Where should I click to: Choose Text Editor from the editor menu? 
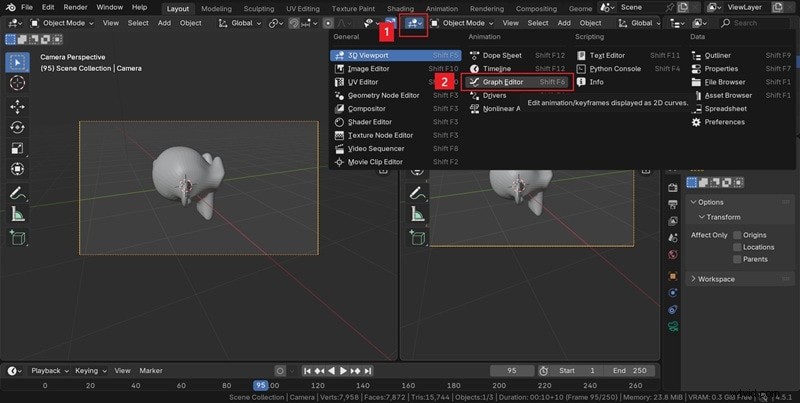629,56
